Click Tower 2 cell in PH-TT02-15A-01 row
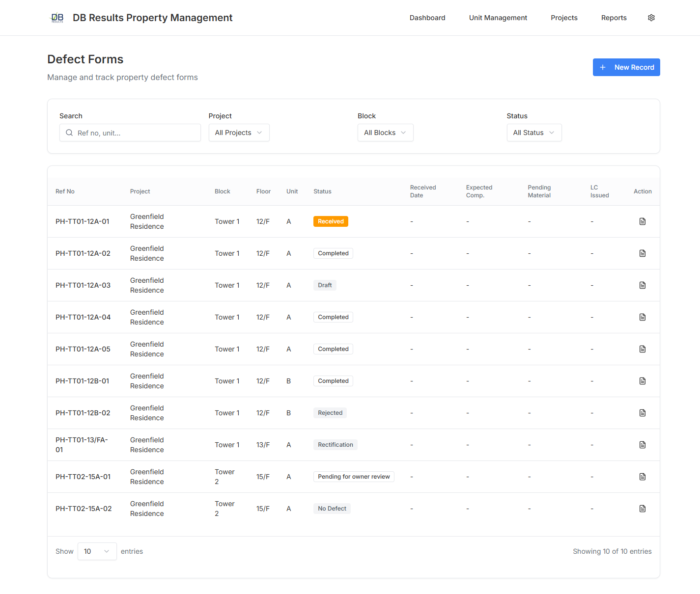 pyautogui.click(x=224, y=477)
